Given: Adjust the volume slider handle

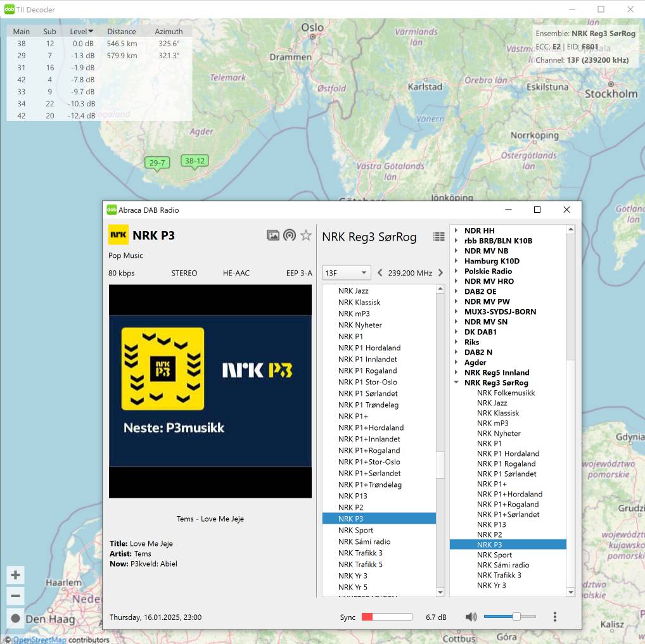Looking at the screenshot, I should pos(517,617).
